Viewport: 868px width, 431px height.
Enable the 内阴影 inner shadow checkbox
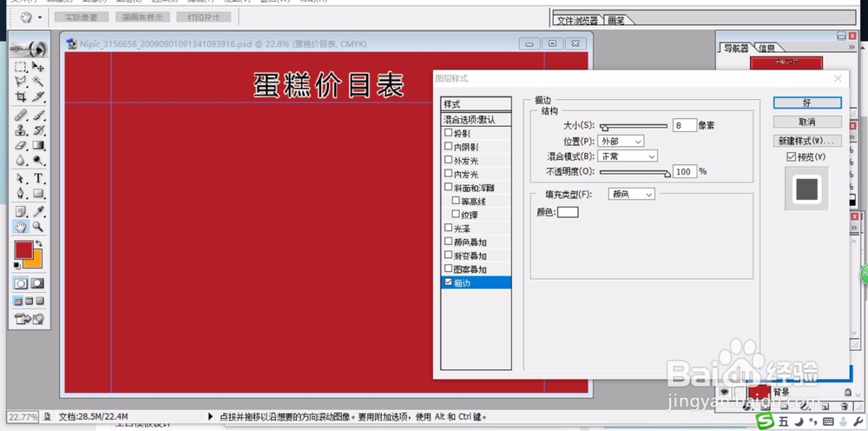coord(449,146)
